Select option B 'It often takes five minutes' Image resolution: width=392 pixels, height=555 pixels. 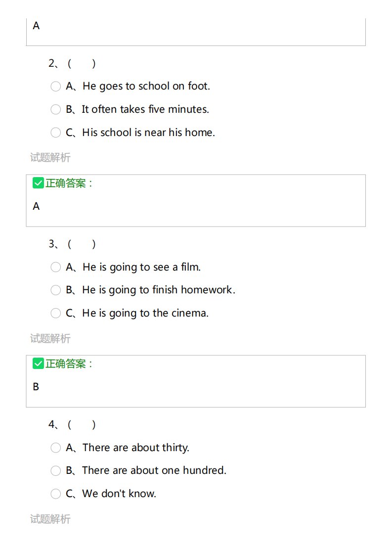coord(55,109)
